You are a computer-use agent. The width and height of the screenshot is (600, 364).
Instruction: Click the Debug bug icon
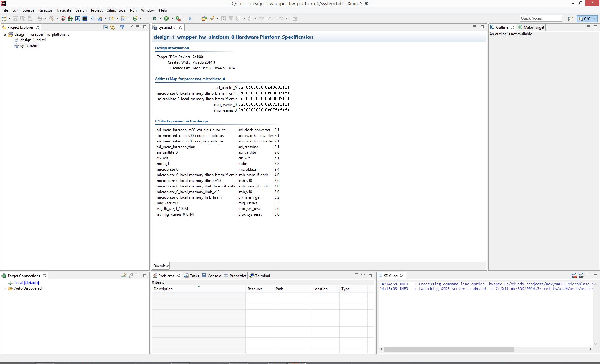[x=154, y=18]
